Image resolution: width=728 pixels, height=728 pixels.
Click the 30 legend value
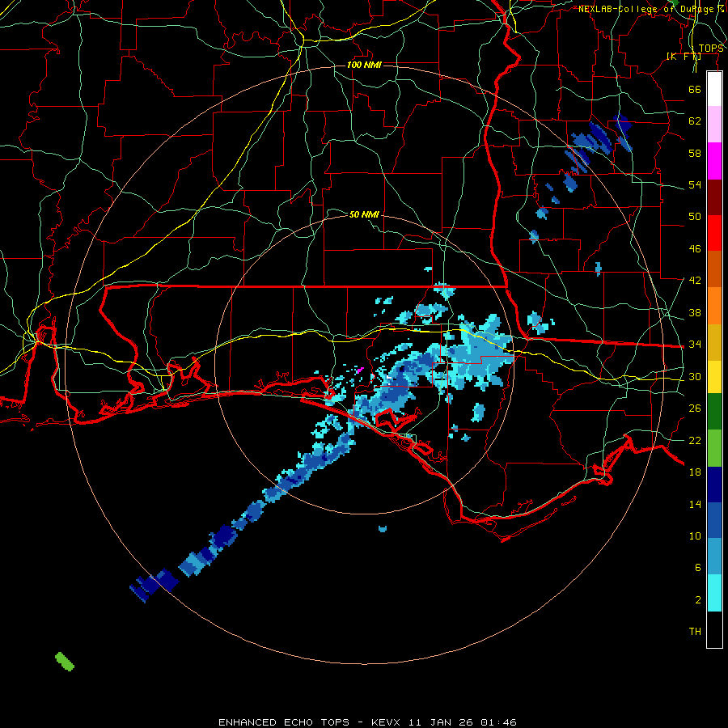tap(695, 376)
